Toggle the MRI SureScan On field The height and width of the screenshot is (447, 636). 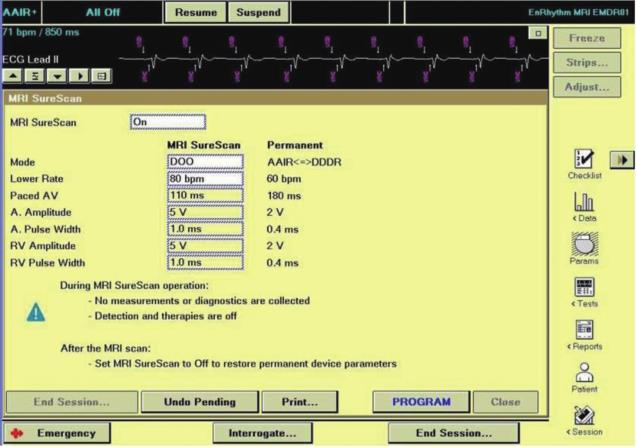[x=167, y=122]
